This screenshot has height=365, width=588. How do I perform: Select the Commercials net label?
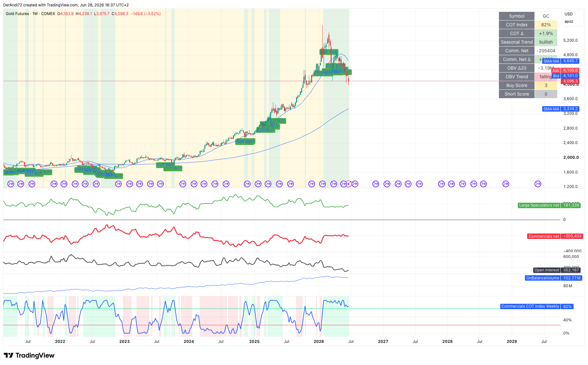pyautogui.click(x=544, y=236)
